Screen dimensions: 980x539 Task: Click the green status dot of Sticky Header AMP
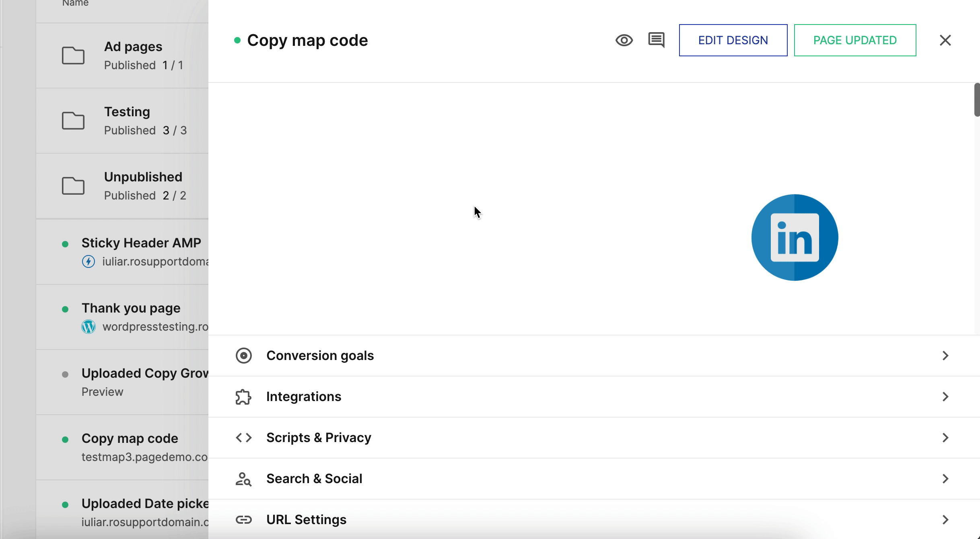click(65, 244)
